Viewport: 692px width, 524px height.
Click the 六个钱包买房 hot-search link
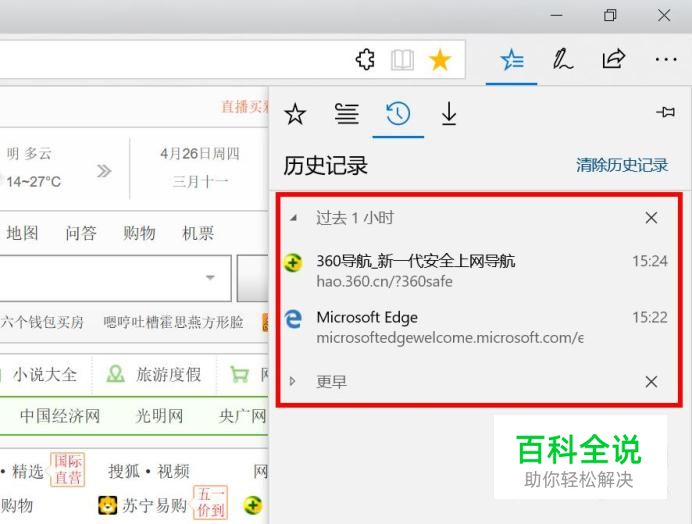(42, 322)
